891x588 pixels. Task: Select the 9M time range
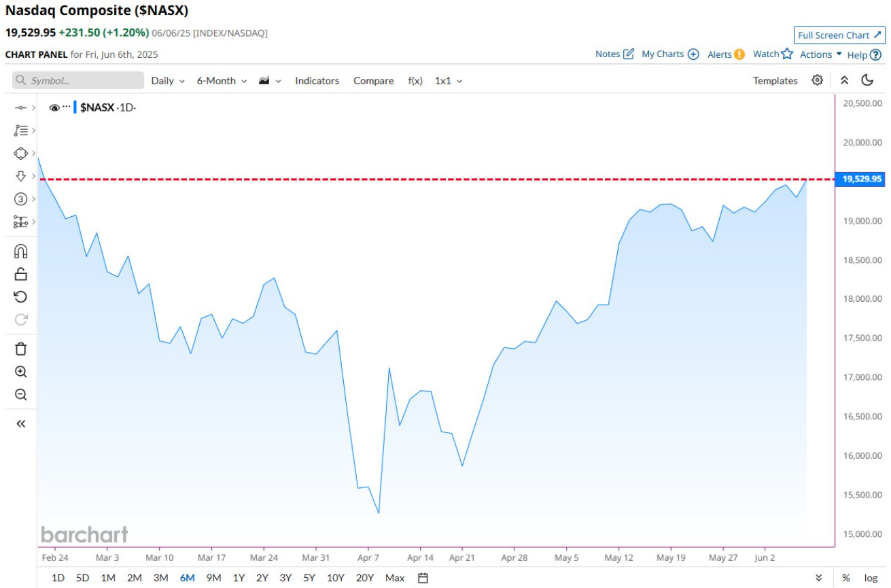click(x=213, y=578)
